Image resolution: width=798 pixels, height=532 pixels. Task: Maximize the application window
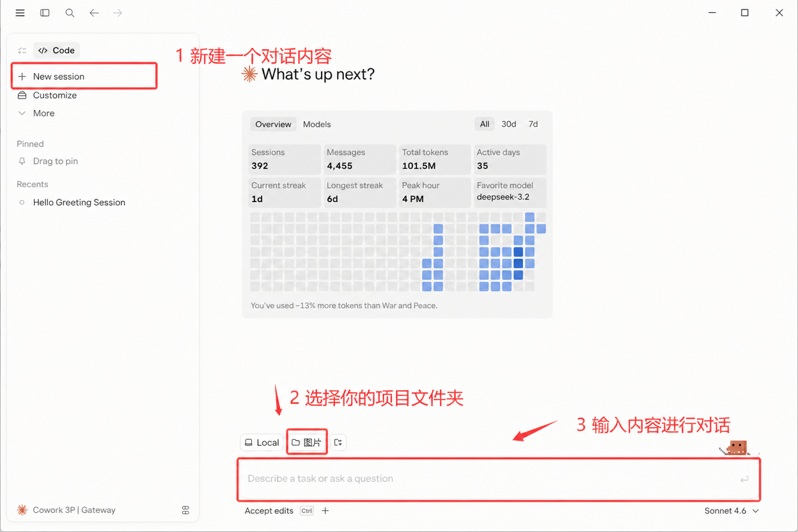tap(745, 13)
